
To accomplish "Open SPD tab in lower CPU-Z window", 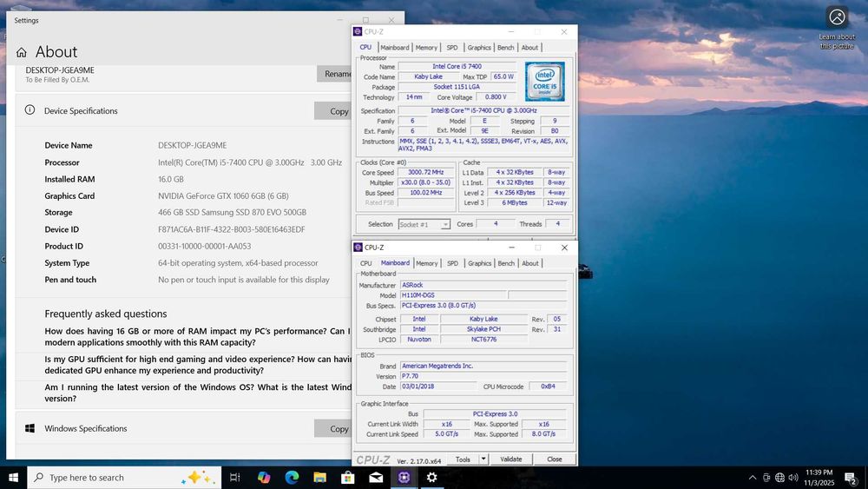I will point(453,263).
